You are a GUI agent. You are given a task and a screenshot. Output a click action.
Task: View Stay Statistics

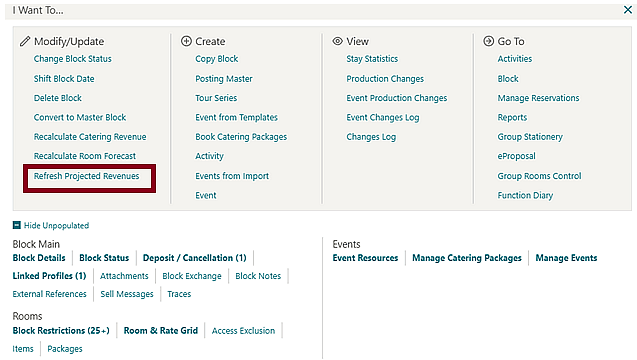[372, 59]
